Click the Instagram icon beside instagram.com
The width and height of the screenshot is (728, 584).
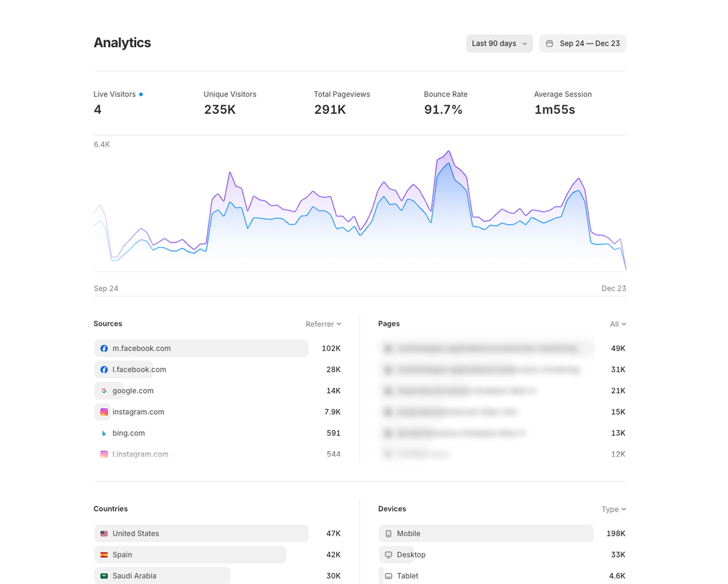(x=104, y=412)
